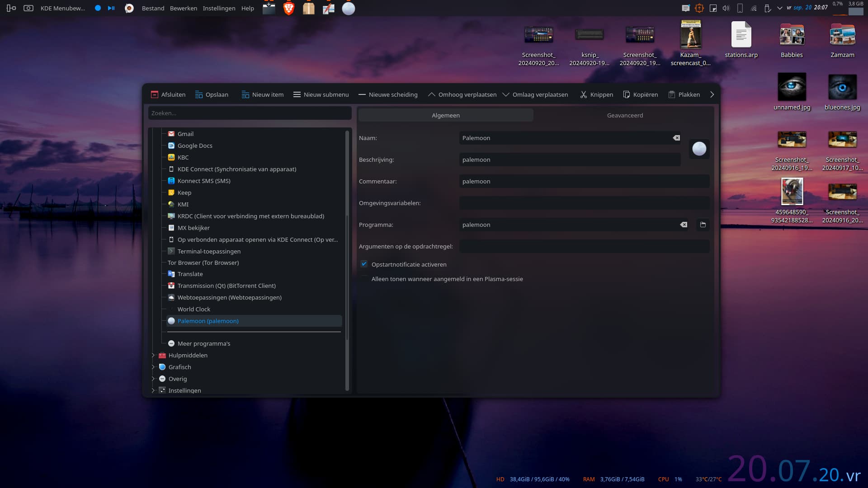Open volume control in system tray
The image size is (868, 488).
click(x=726, y=8)
